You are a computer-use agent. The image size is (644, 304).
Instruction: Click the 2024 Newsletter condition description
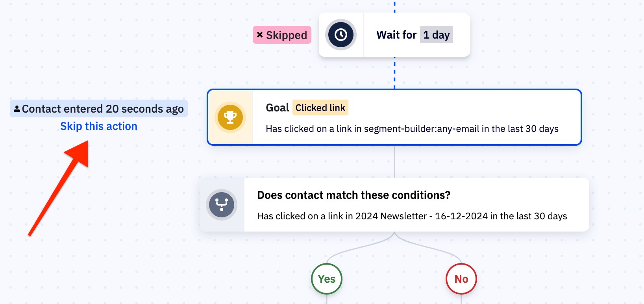point(412,216)
